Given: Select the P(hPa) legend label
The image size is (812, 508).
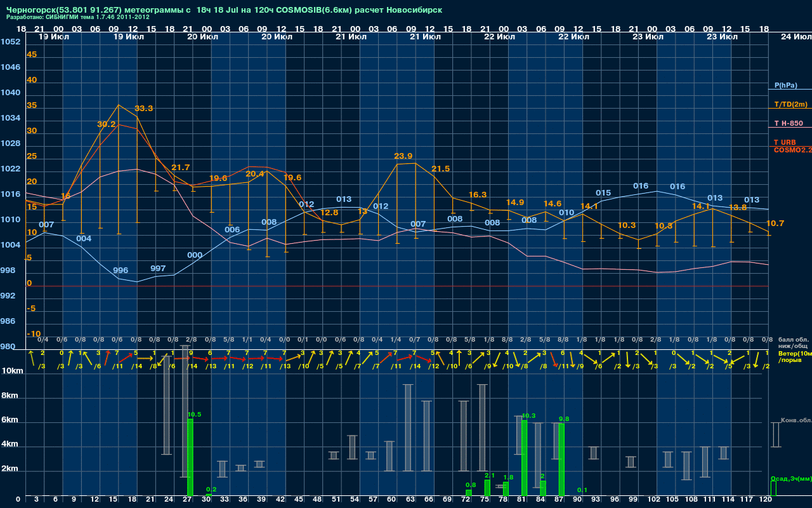Looking at the screenshot, I should pos(785,85).
